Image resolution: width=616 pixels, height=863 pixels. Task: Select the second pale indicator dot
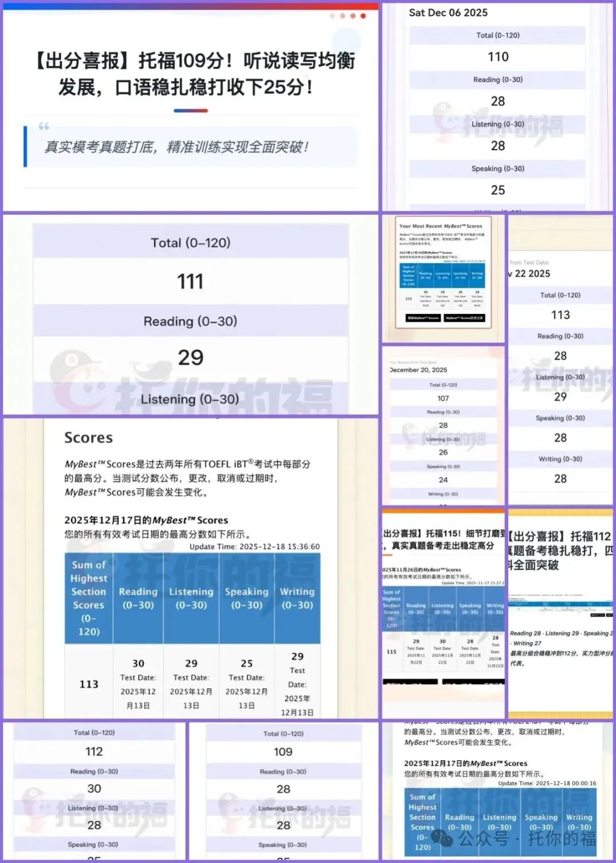(x=343, y=15)
